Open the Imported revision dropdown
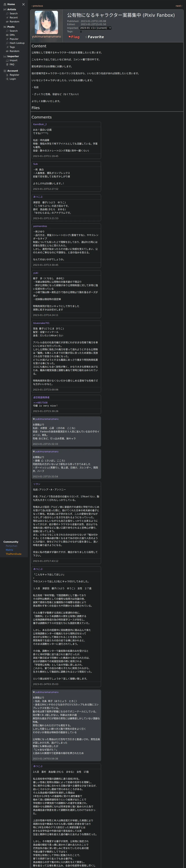The width and height of the screenshot is (186, 868). [x=95, y=28]
